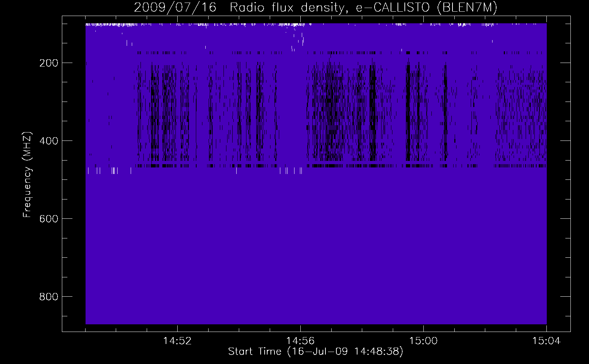Click the 600 frequency tick label
This screenshot has width=589, height=364.
49,219
